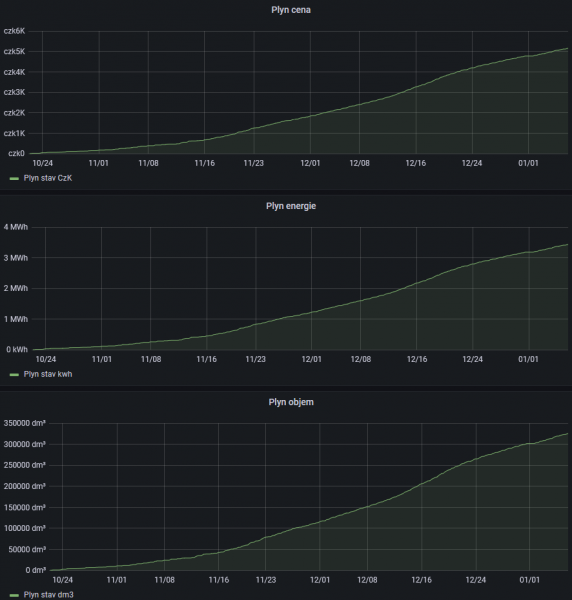The width and height of the screenshot is (572, 600).
Task: Click the 12/24 date label in Plyn cena
Action: pos(472,163)
